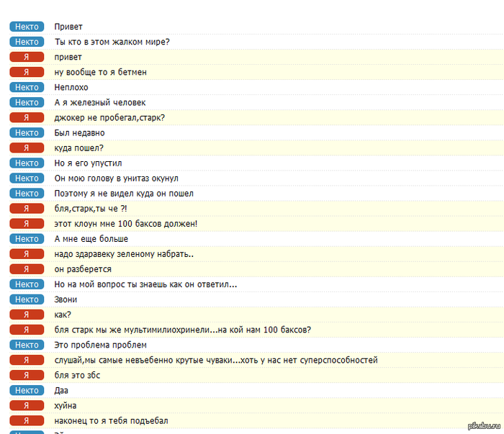504x434 pixels.
Task: Click the Я badge next to "как?"
Action: pyautogui.click(x=27, y=315)
